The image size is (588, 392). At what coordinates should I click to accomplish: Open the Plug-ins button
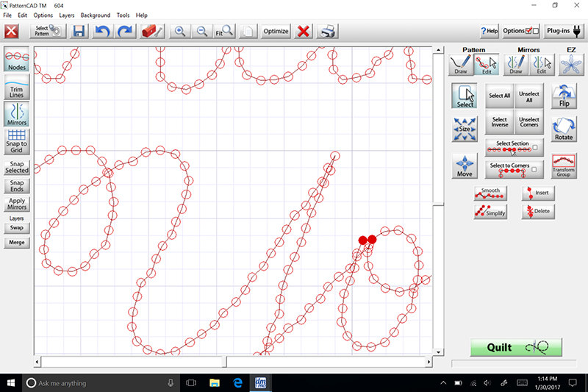[565, 31]
